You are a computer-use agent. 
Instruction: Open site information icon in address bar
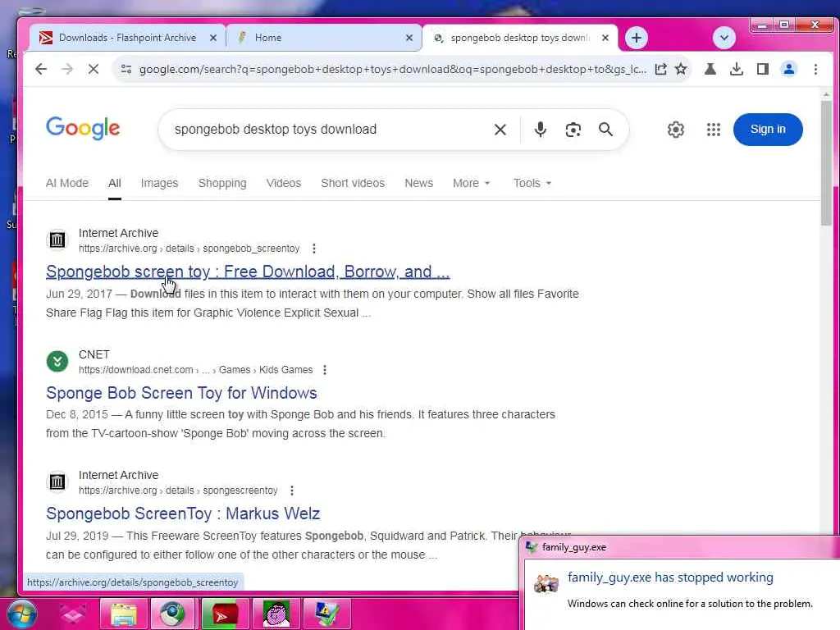pos(126,69)
